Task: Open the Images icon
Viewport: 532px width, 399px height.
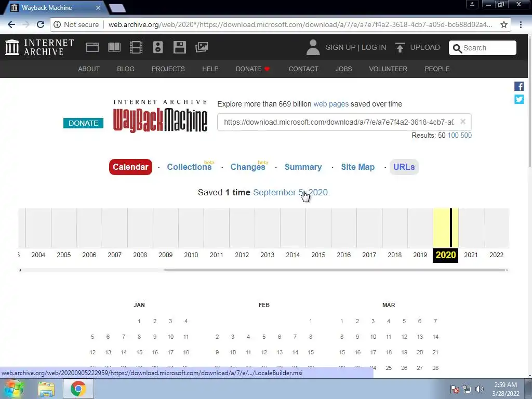Action: [202, 47]
